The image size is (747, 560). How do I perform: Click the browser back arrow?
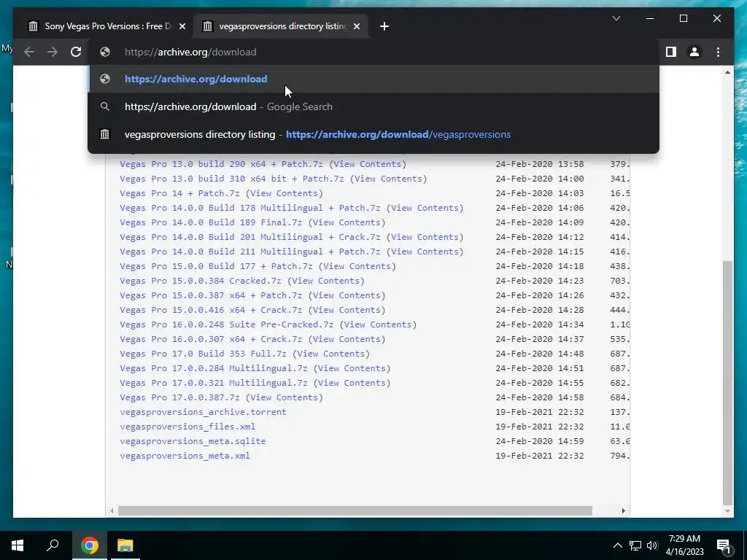[29, 52]
